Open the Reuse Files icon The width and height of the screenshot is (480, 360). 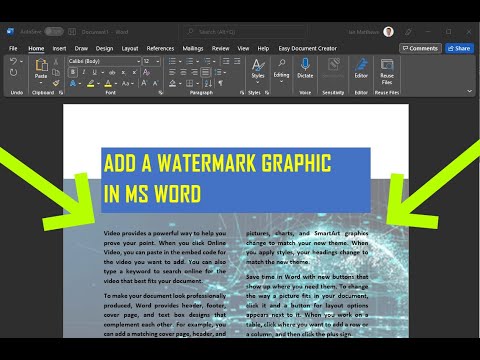click(387, 64)
